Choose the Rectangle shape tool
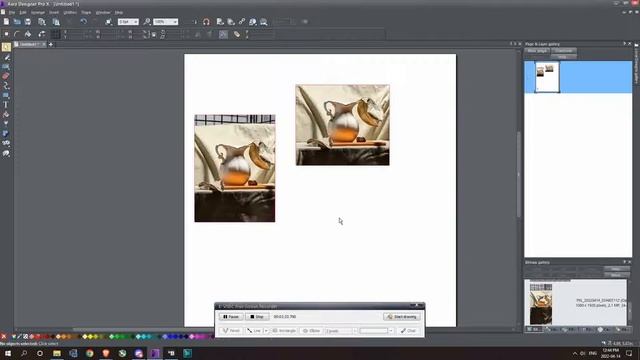 tap(6, 96)
